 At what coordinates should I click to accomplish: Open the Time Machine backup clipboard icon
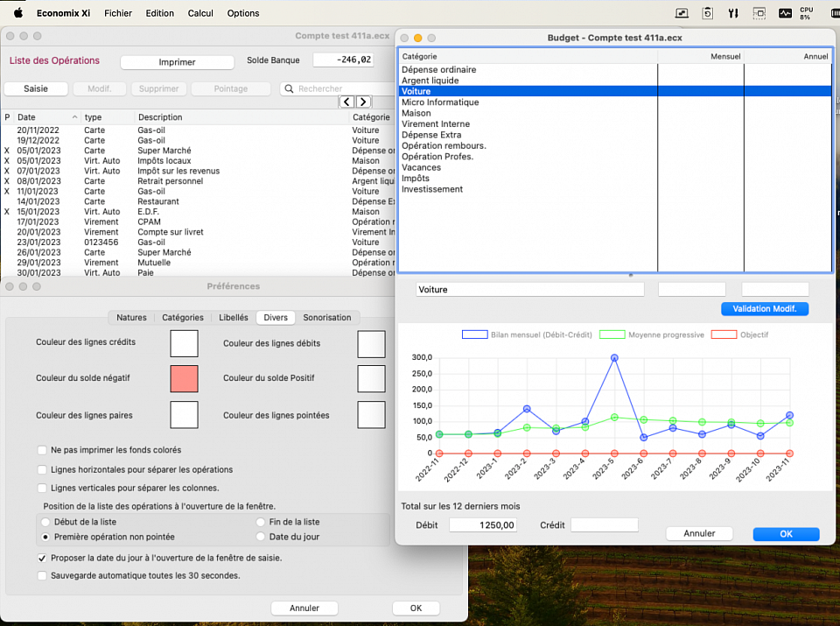(x=707, y=13)
